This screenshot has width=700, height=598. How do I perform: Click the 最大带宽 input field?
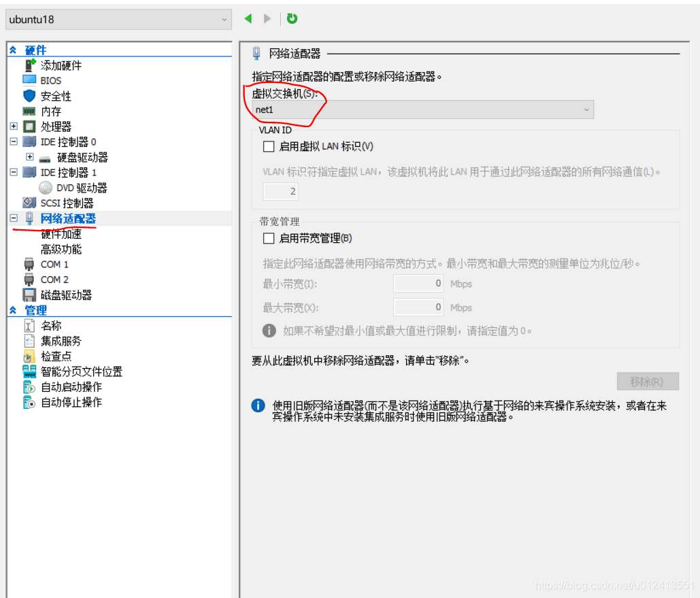(418, 308)
